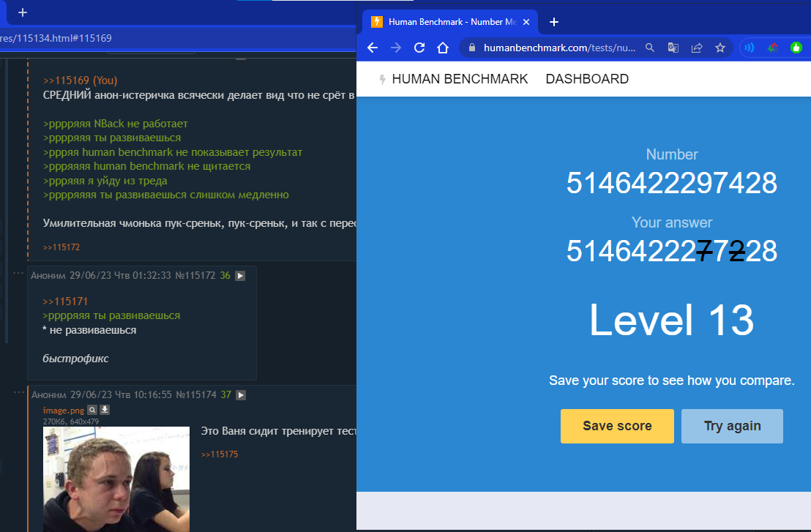This screenshot has width=811, height=532.
Task: Open zoom magnifier icon in address bar
Action: coord(650,48)
